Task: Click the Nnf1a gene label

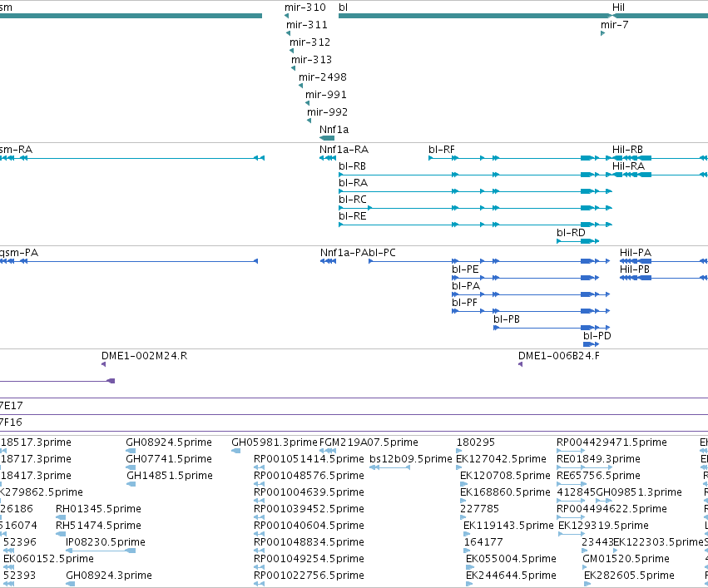Action: point(334,130)
